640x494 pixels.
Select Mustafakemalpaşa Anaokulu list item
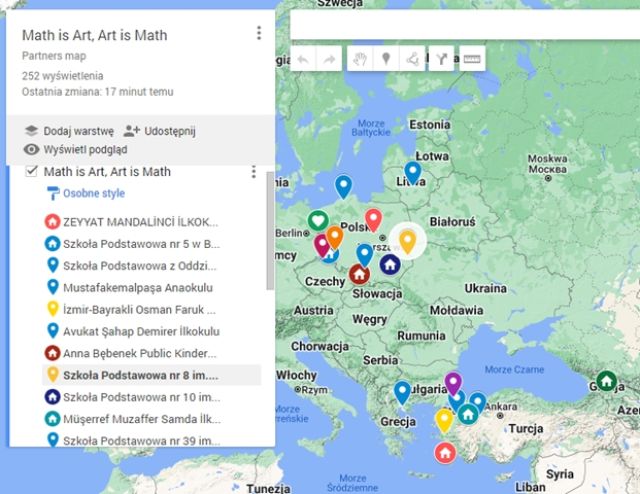click(x=151, y=287)
